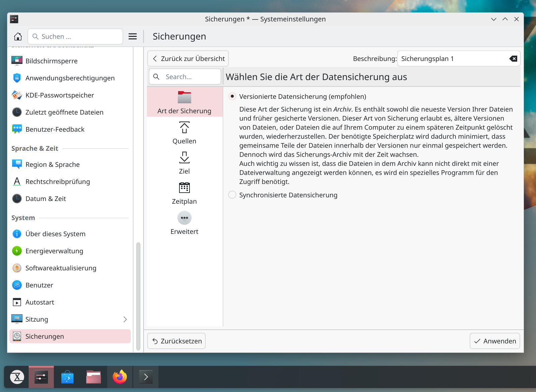Open the Bildschirmsperre settings
536x392 pixels.
tap(70, 61)
